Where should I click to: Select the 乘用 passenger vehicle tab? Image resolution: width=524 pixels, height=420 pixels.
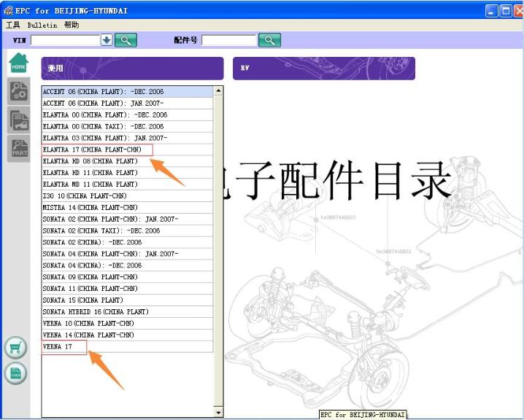[x=132, y=69]
